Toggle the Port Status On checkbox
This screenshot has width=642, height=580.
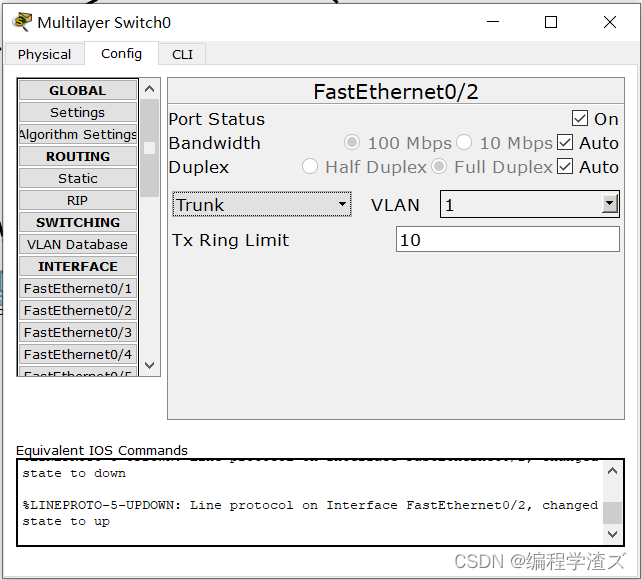pos(580,119)
